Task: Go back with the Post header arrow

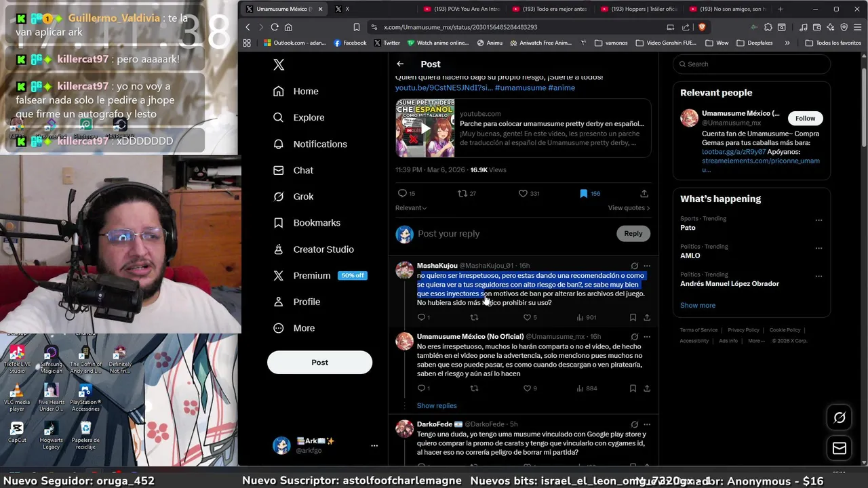Action: [x=400, y=64]
